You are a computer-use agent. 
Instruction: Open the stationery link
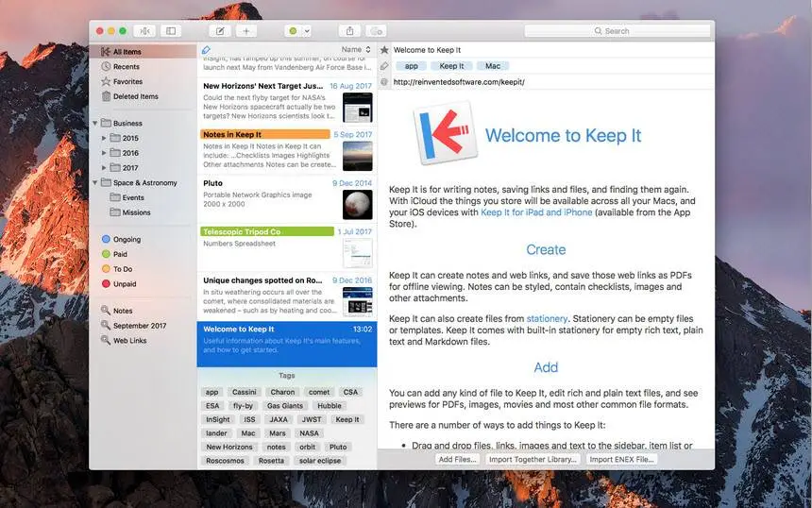pos(547,319)
